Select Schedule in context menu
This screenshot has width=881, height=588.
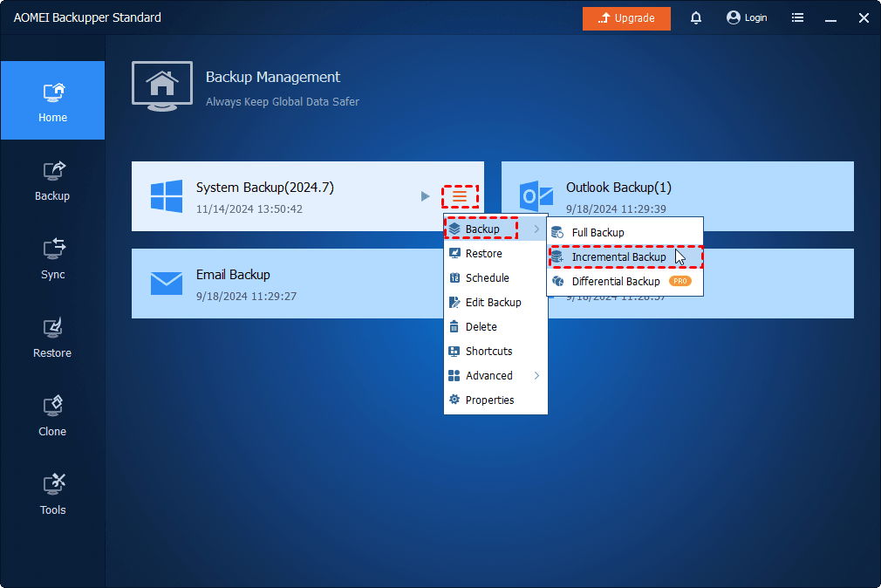(495, 277)
